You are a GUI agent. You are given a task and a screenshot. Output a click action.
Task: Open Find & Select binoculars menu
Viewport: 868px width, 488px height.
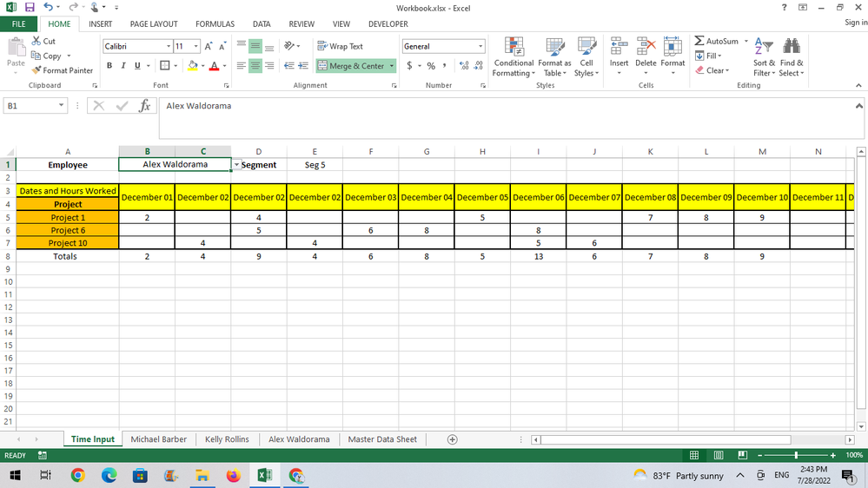(792, 57)
